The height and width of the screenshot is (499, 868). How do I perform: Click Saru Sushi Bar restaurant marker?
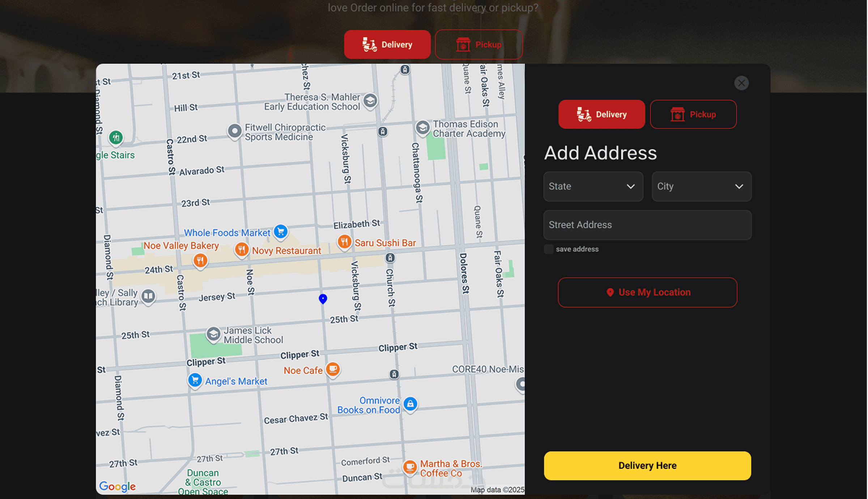pyautogui.click(x=344, y=242)
